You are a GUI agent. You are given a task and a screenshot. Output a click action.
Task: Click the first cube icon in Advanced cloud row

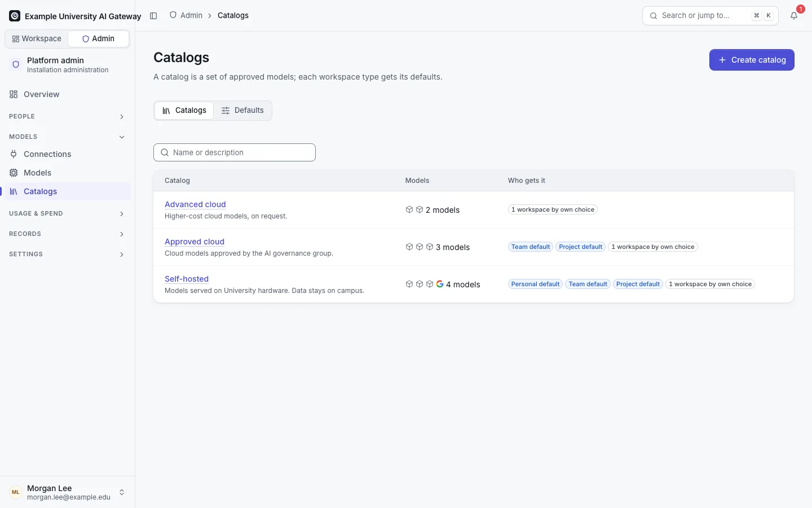coord(409,209)
